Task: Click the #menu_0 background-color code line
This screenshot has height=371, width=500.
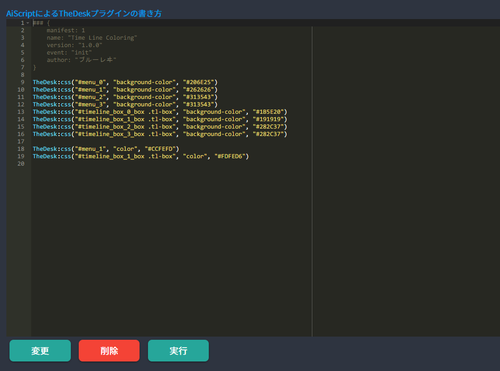Action: click(x=125, y=82)
